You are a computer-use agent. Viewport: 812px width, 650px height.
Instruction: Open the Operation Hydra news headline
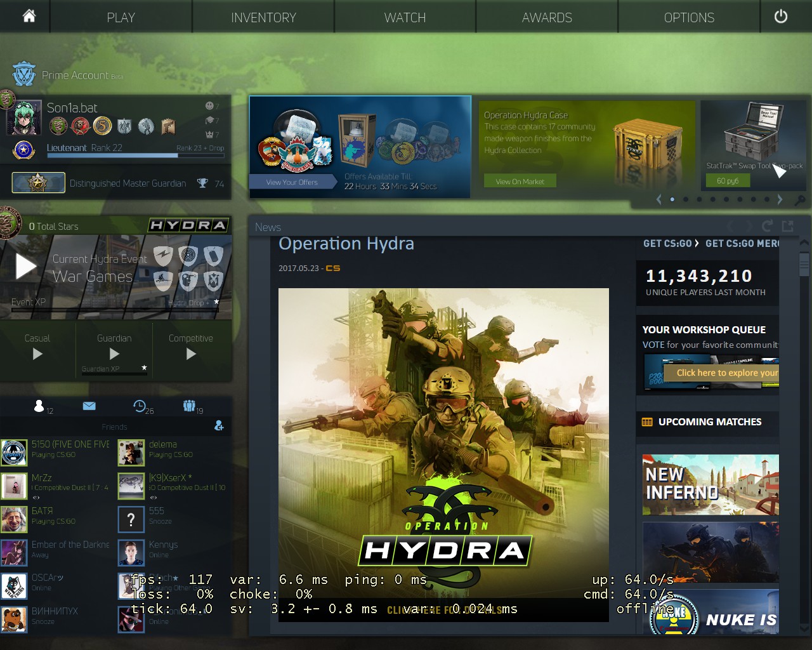[x=346, y=244]
